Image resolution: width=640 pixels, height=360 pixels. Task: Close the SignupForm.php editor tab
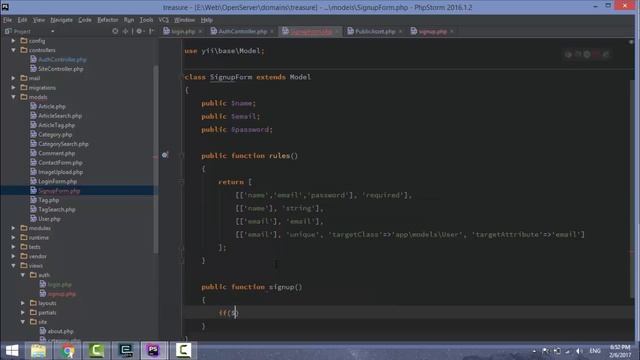(337, 31)
